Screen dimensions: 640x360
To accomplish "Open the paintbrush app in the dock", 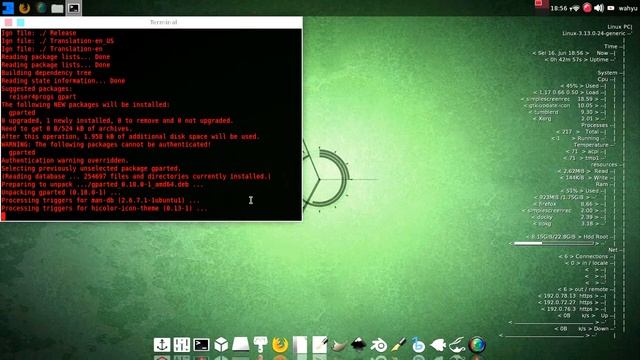I will pyautogui.click(x=398, y=345).
